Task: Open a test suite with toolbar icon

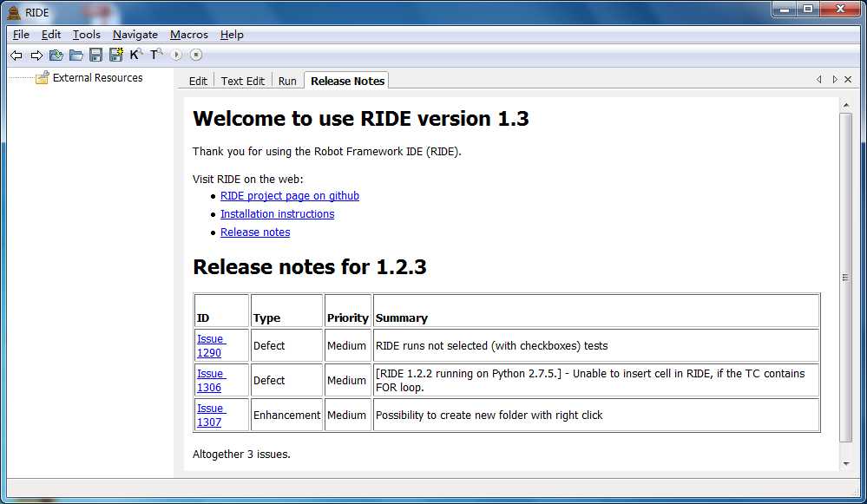Action: [x=56, y=56]
